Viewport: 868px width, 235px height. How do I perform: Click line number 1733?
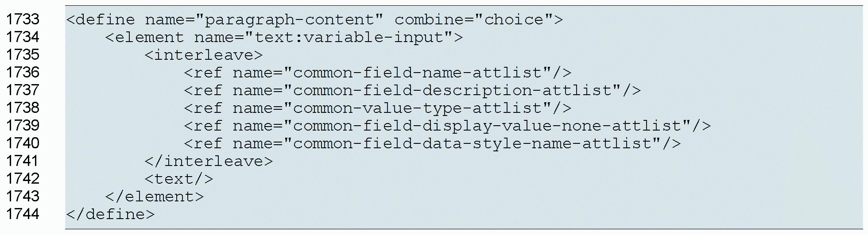(x=23, y=19)
